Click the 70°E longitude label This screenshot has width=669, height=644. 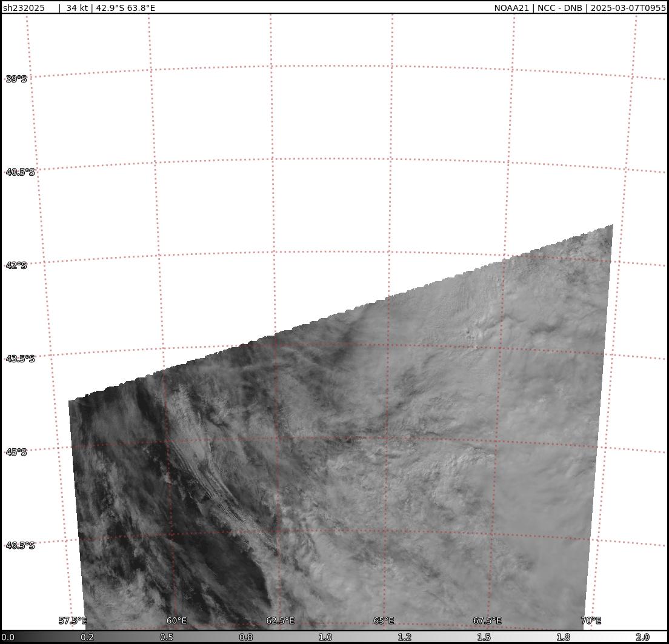(x=591, y=620)
